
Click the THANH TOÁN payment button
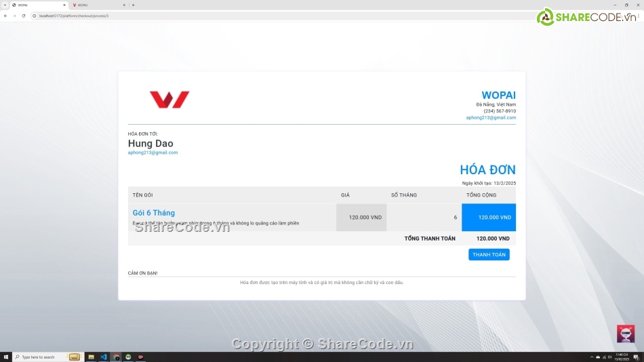tap(489, 254)
